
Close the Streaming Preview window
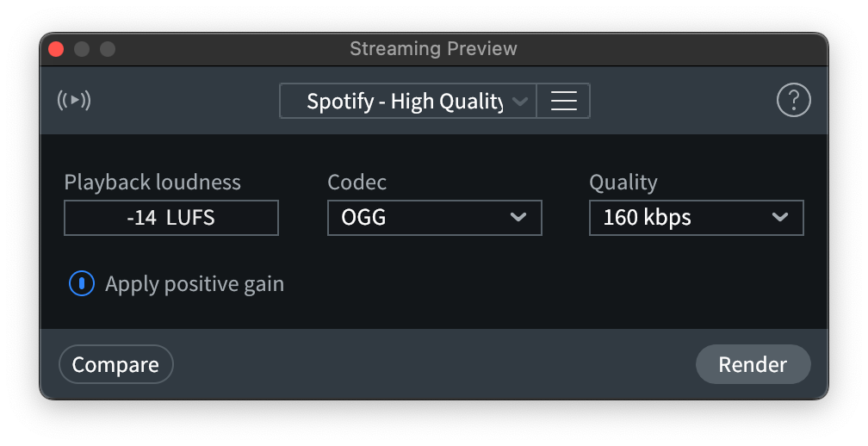pyautogui.click(x=56, y=49)
